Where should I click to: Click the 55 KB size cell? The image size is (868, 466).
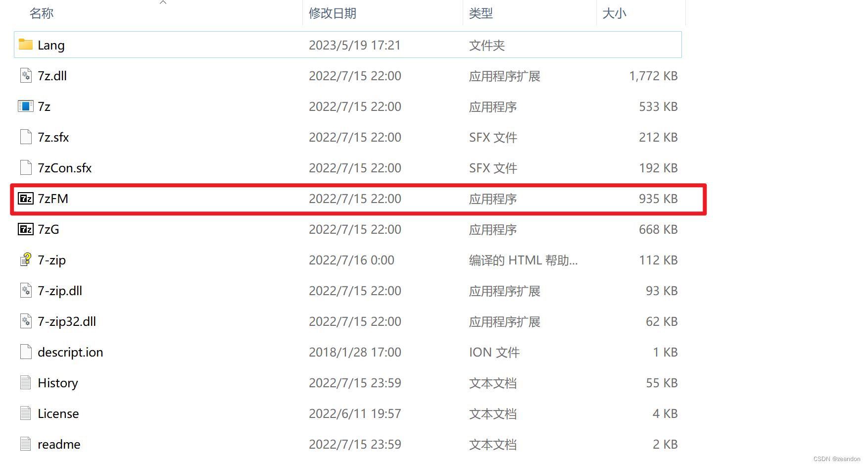(x=662, y=383)
